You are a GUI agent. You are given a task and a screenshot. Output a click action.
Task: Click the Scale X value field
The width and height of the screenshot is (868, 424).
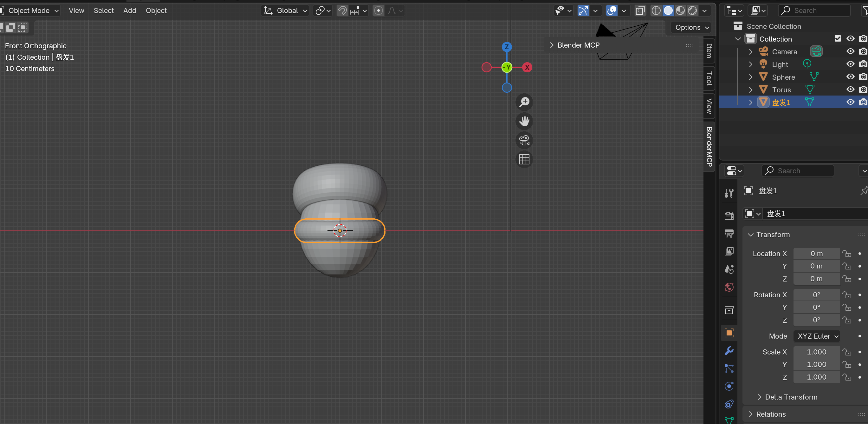(x=816, y=352)
